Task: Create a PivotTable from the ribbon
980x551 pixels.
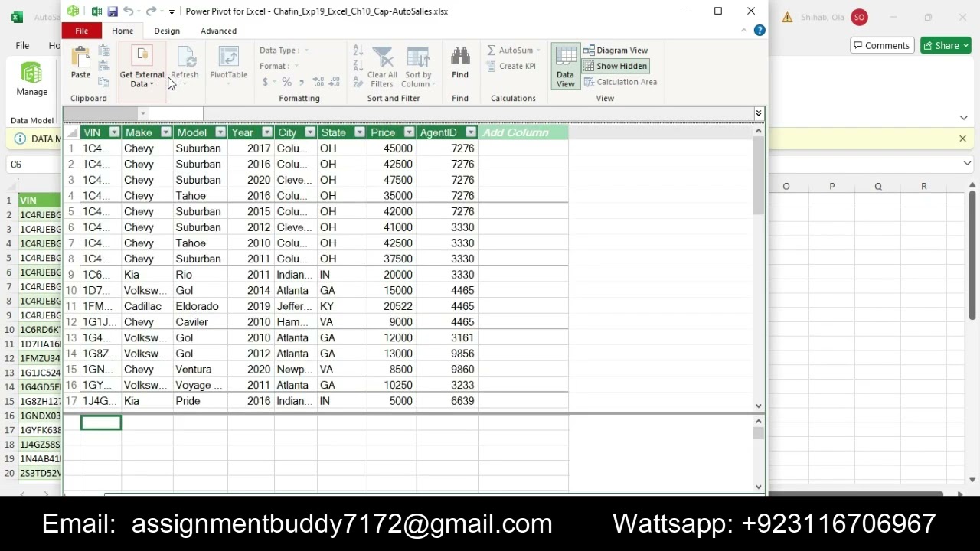Action: [x=228, y=64]
